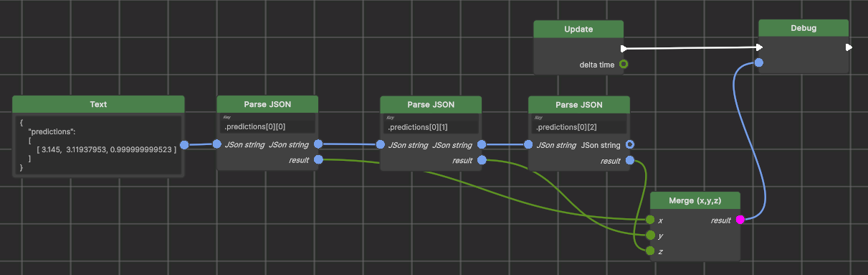Select the Parse JSON header of .predictions[0][2] node
This screenshot has width=868, height=275.
[x=579, y=104]
